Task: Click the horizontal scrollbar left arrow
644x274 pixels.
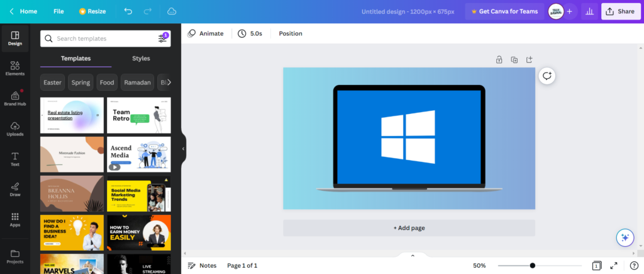Action: (185, 254)
